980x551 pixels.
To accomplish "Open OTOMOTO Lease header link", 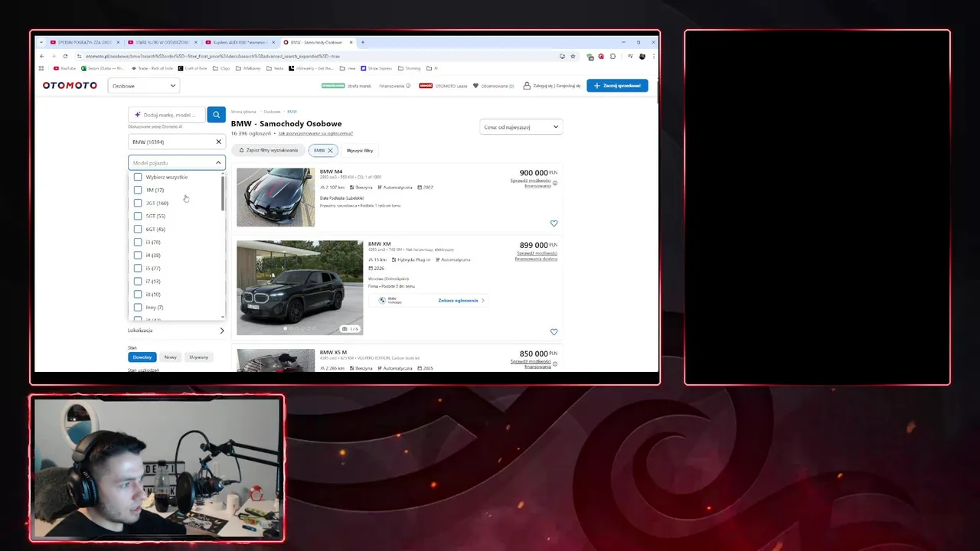I will pyautogui.click(x=451, y=86).
